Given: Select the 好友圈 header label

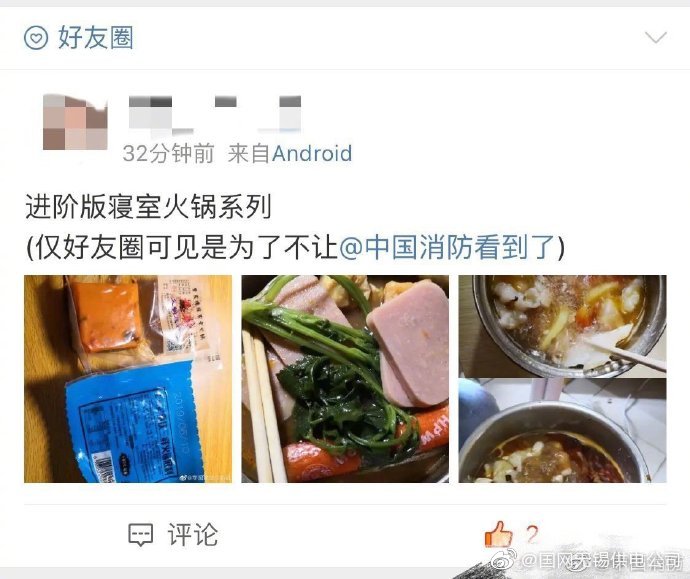Looking at the screenshot, I should (x=95, y=37).
